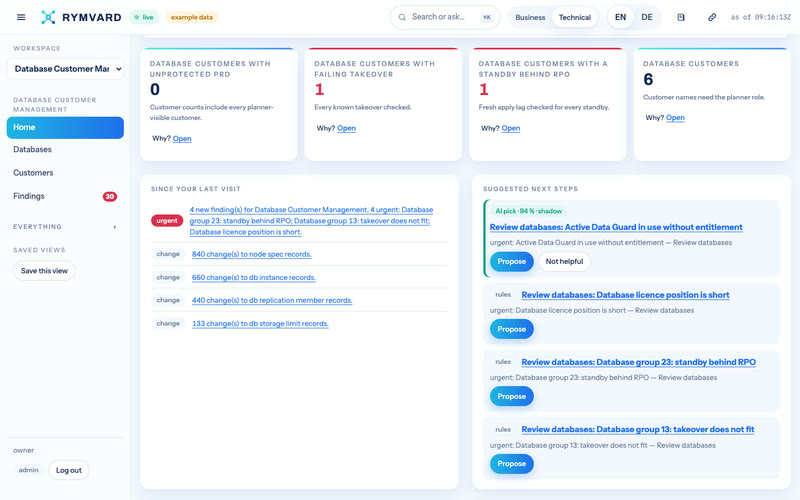Propose the group 23 standby review

(512, 396)
